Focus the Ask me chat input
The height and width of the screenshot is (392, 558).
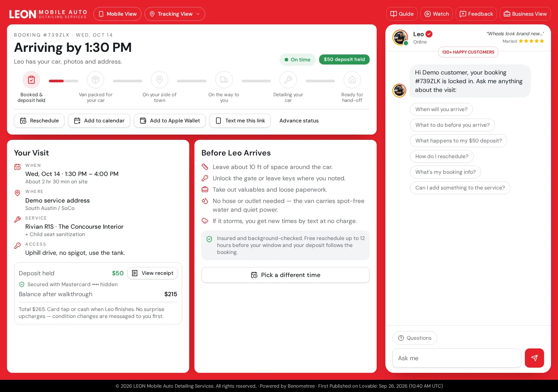click(x=457, y=358)
